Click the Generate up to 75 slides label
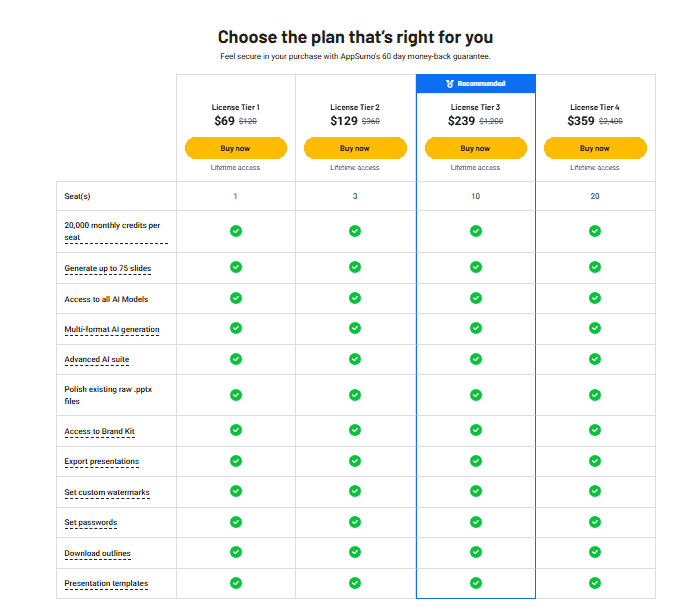697x609 pixels. coord(108,268)
